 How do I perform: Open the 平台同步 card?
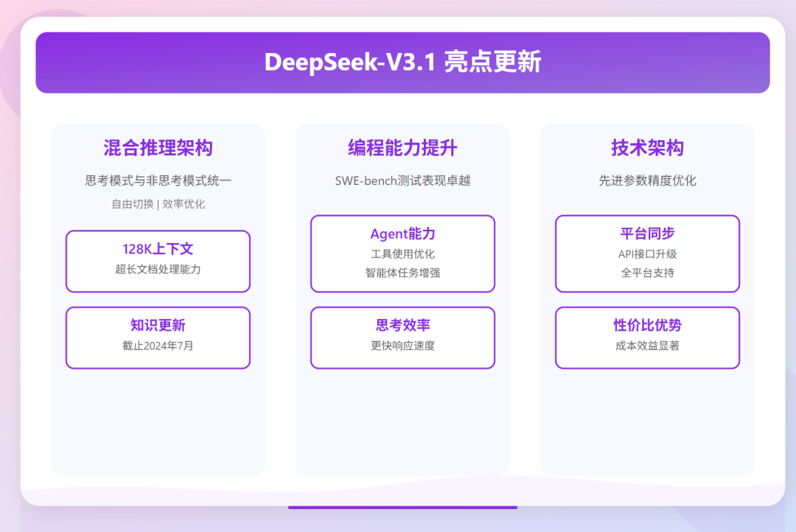pos(647,253)
